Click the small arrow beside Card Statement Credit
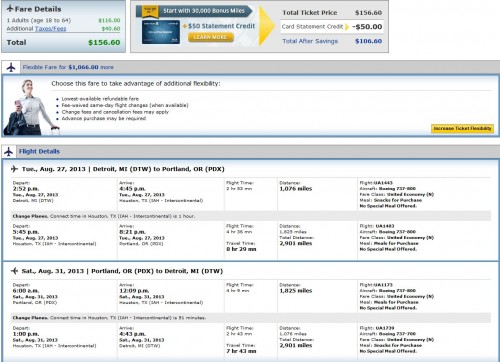 pos(347,27)
